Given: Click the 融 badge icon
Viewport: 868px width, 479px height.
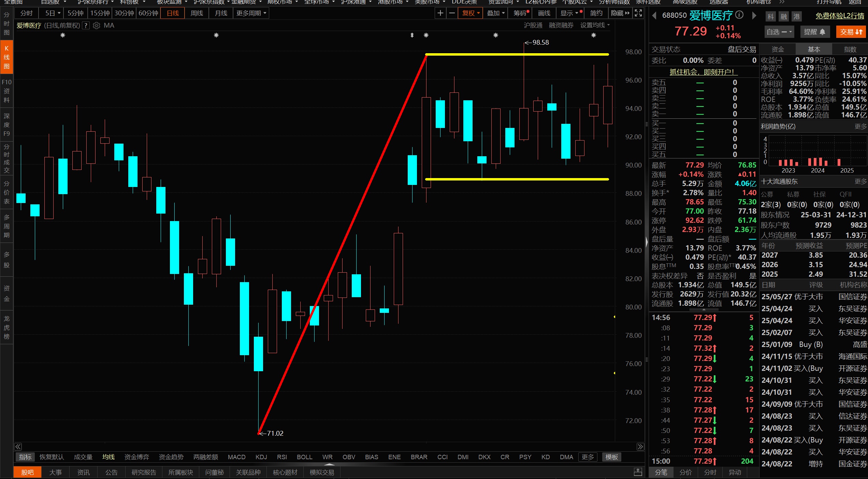Looking at the screenshot, I should click(x=783, y=16).
